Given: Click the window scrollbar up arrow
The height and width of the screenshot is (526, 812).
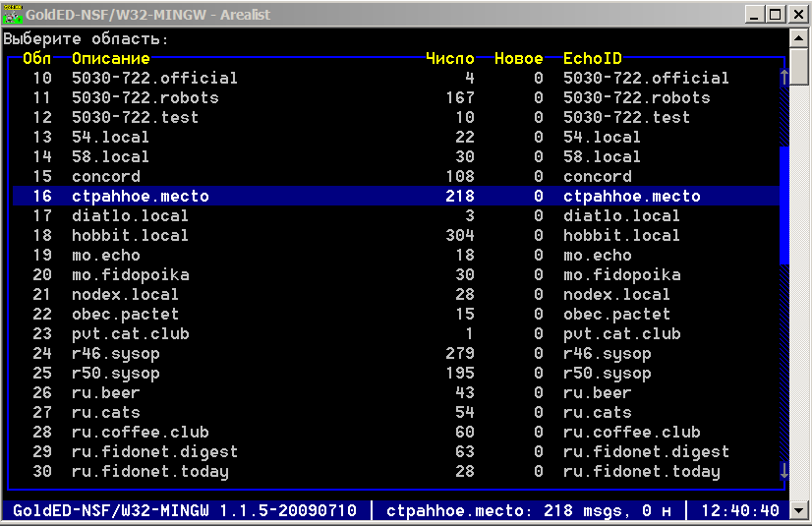Looking at the screenshot, I should coord(802,39).
